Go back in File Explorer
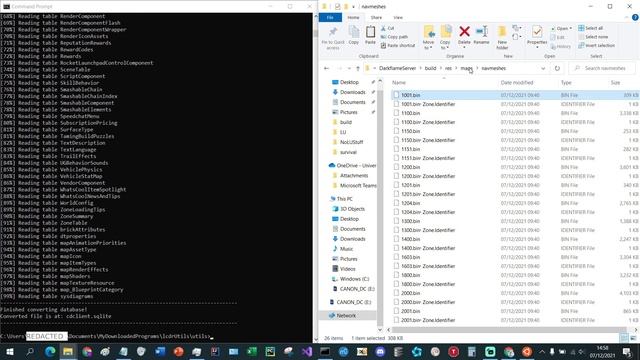This screenshot has width=640, height=360. 326,68
